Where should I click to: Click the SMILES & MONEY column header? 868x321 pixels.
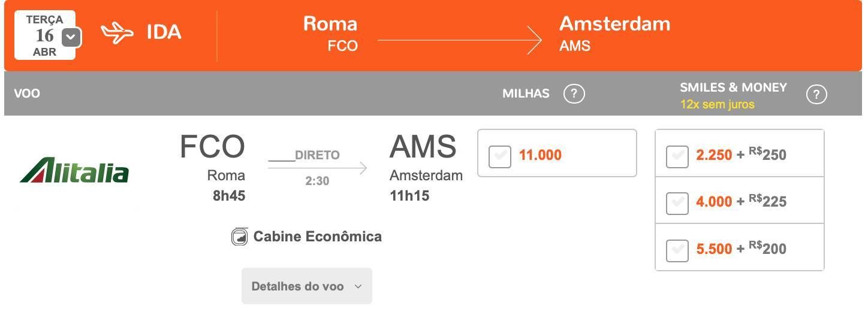tap(733, 87)
